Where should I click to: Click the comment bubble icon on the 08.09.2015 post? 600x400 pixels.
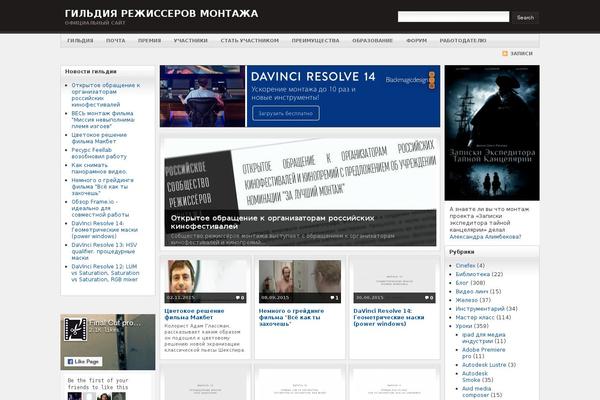(x=332, y=297)
